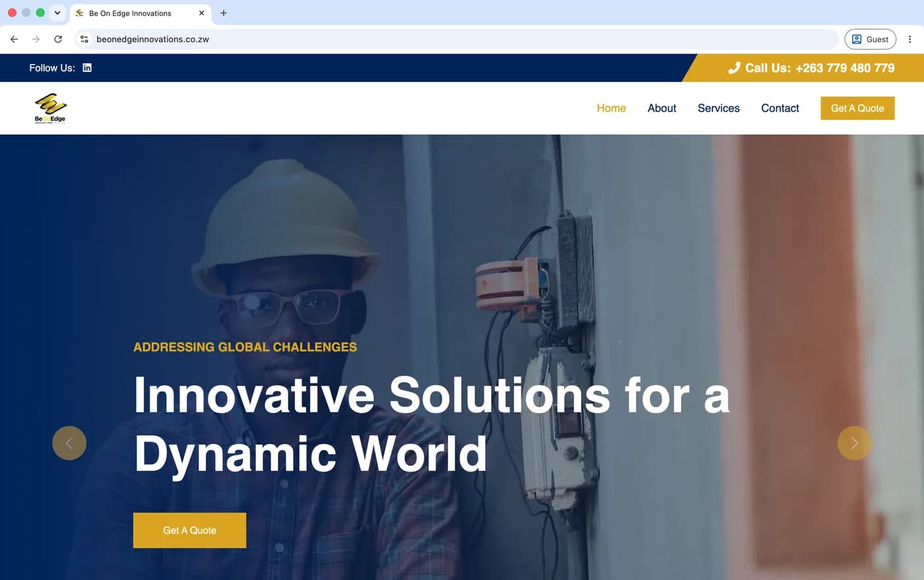Click the 'Follow Us:' label
Image resolution: width=924 pixels, height=580 pixels.
click(52, 68)
